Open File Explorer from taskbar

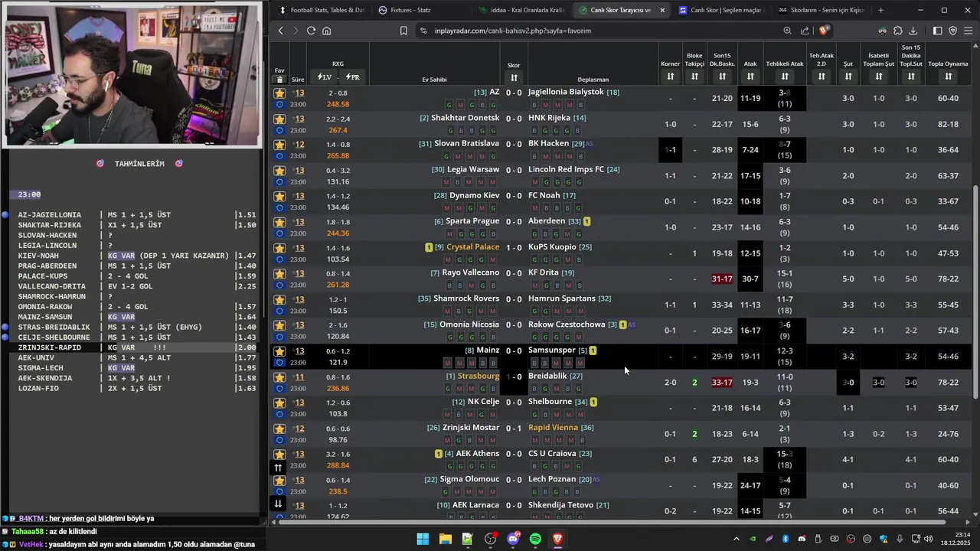tap(445, 540)
